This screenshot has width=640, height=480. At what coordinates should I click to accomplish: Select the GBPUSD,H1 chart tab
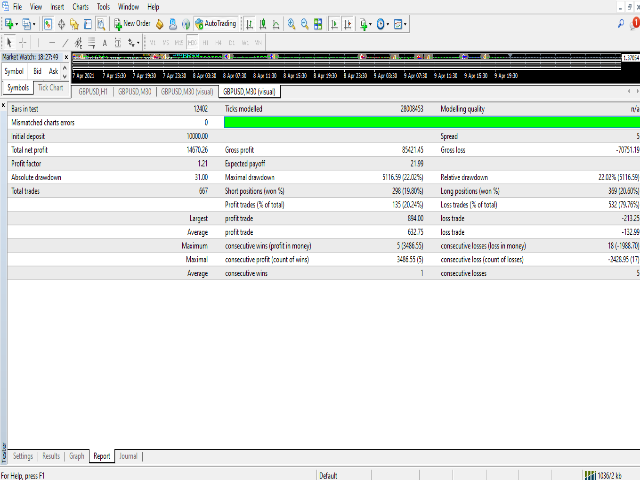95,91
